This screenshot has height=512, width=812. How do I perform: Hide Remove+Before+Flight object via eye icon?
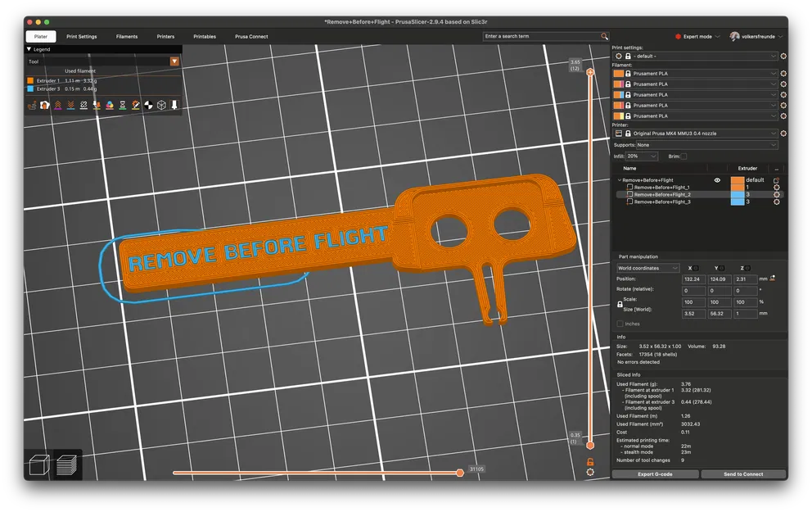[717, 179]
